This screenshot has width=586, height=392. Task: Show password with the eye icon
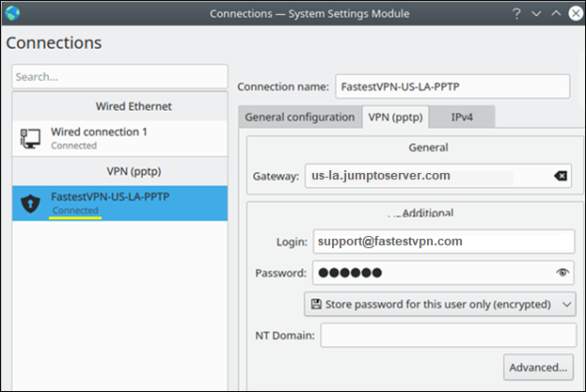click(562, 273)
